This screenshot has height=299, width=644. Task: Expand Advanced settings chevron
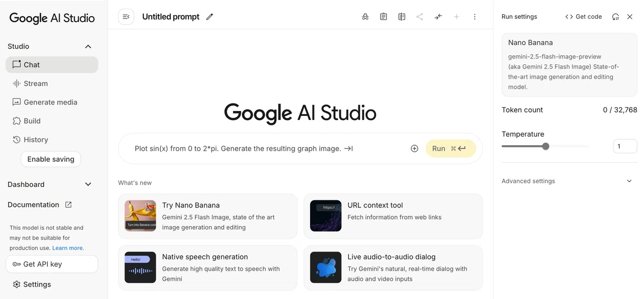630,181
